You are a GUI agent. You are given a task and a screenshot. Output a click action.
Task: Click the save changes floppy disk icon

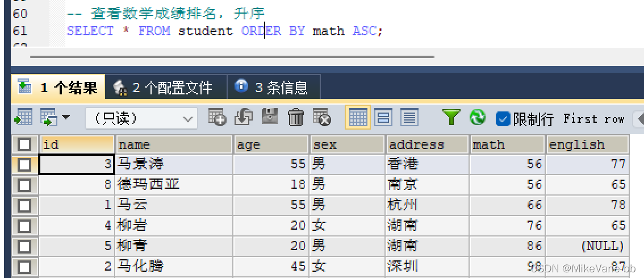269,118
